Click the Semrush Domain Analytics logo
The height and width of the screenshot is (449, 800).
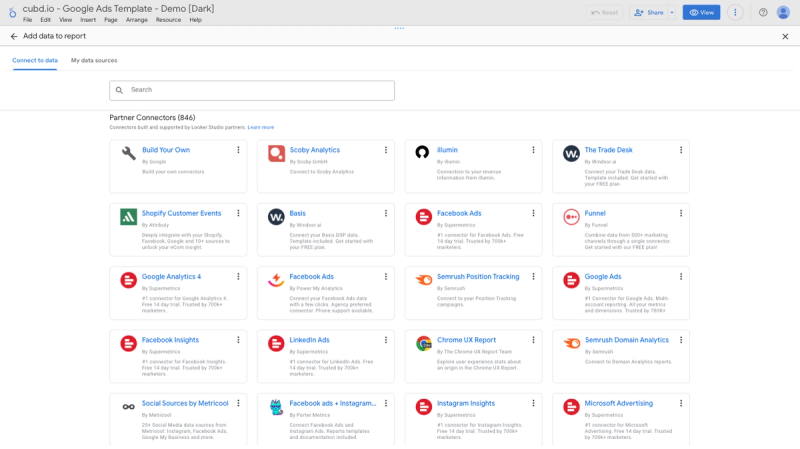coord(571,343)
